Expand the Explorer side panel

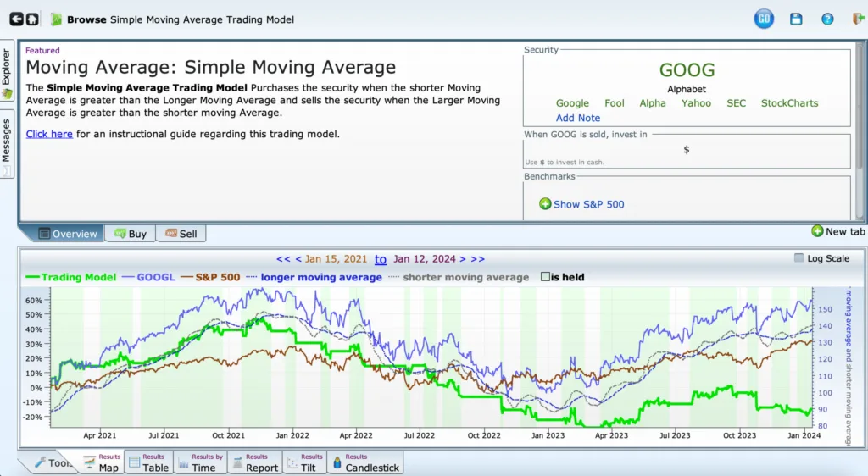coord(7,73)
